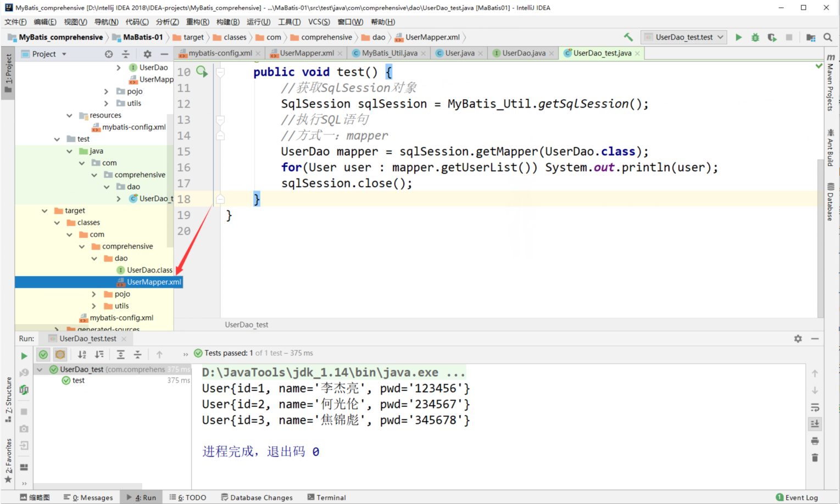Viewport: 840px width, 504px height.
Task: Hide the Project panel with minus icon
Action: point(164,54)
